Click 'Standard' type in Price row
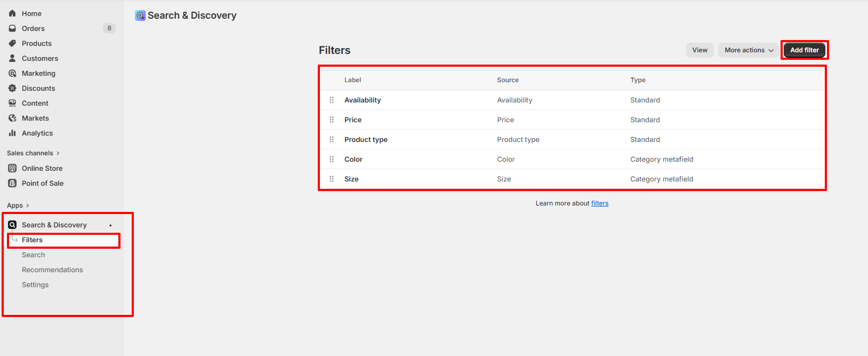 click(645, 120)
